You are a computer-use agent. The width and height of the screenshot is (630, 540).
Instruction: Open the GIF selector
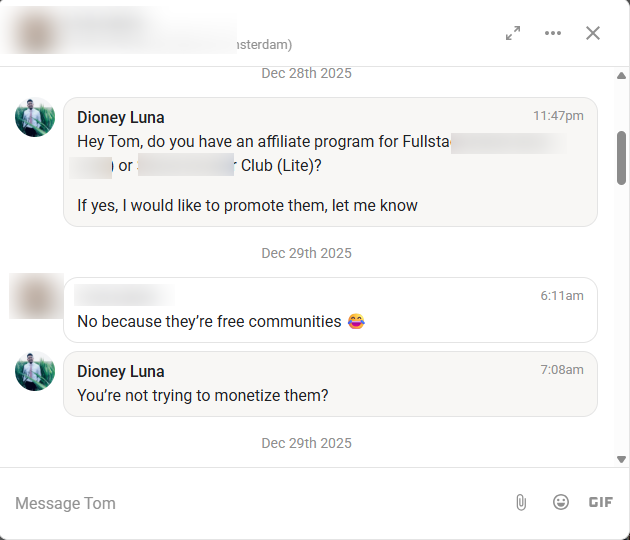click(600, 502)
